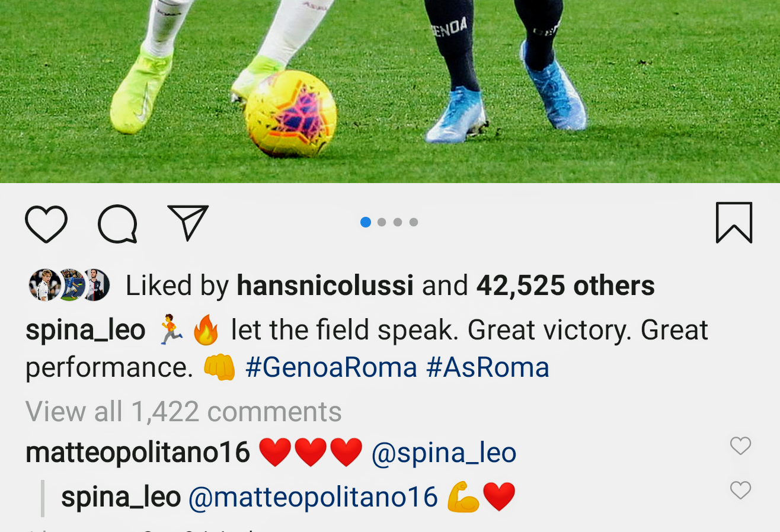Open comments with the speech bubble icon
Viewport: 780px width, 532px height.
pos(117,224)
